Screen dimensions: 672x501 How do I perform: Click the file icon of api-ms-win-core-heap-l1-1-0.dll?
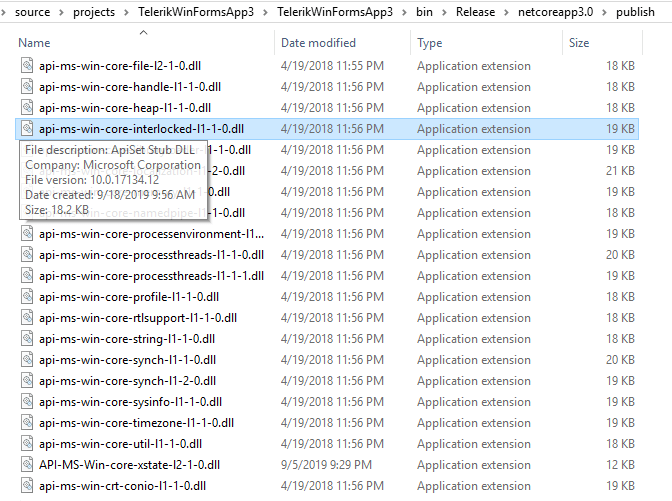pos(27,108)
